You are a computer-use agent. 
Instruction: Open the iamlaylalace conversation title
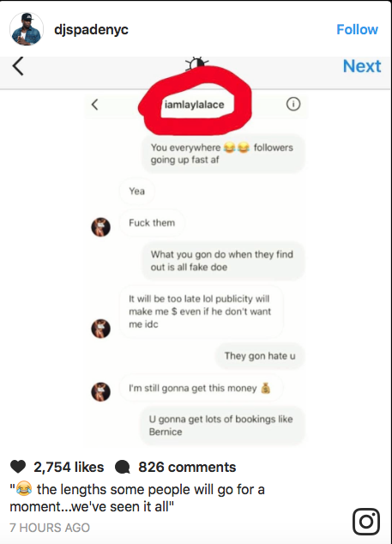pyautogui.click(x=194, y=105)
